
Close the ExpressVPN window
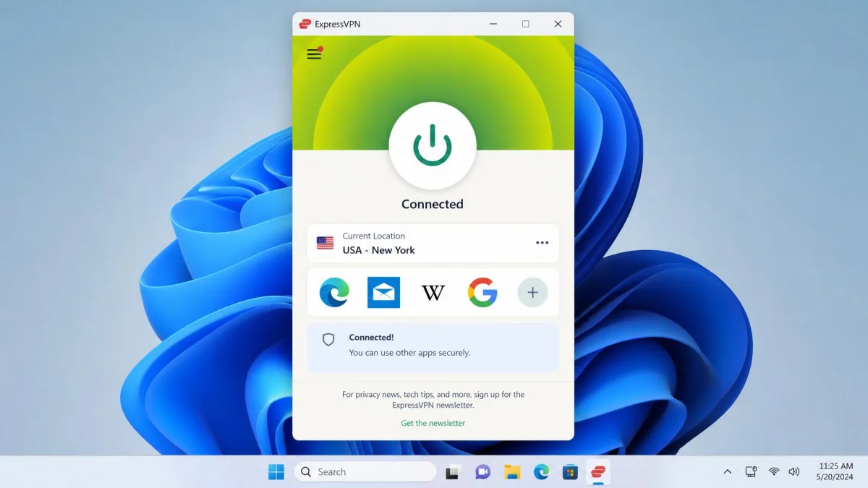pos(558,24)
